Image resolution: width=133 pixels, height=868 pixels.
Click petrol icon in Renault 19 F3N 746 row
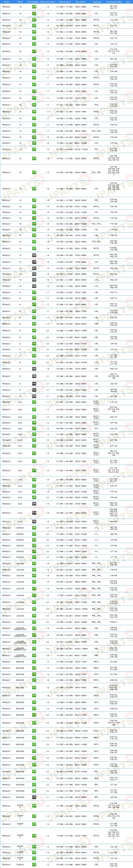[x=34, y=71]
